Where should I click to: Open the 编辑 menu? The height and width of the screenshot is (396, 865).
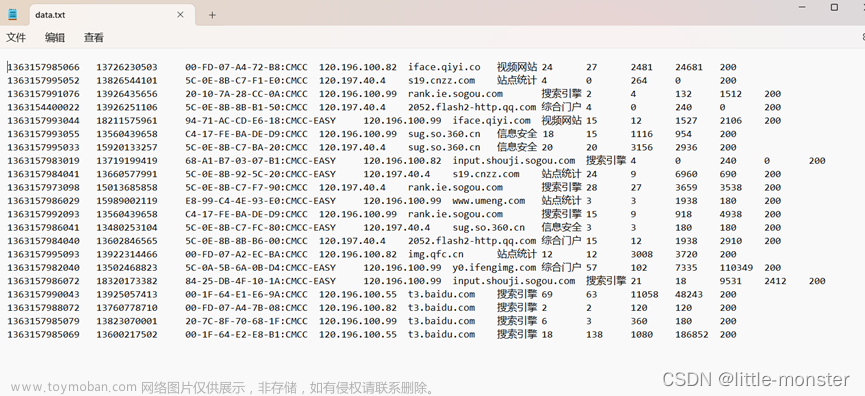[55, 38]
